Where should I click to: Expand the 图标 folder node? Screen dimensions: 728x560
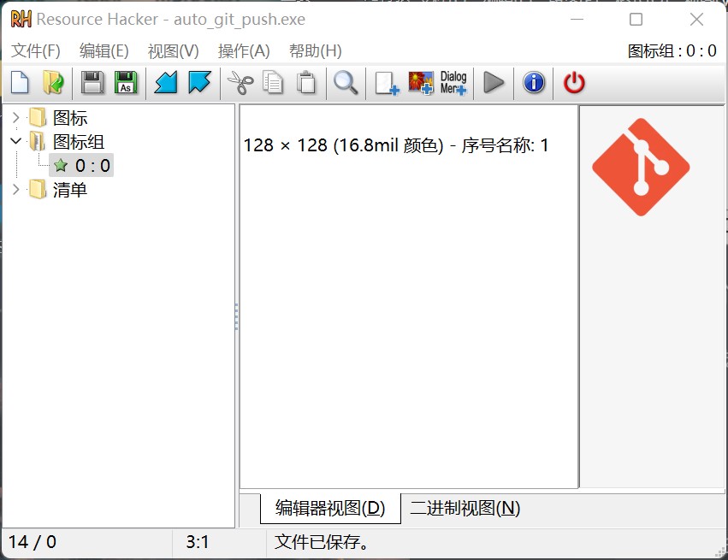click(15, 117)
